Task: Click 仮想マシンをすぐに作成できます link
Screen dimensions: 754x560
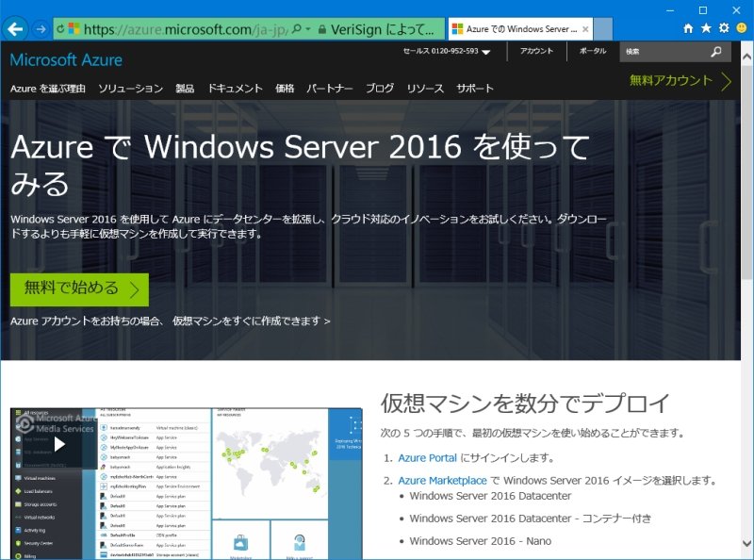Action: 251,321
